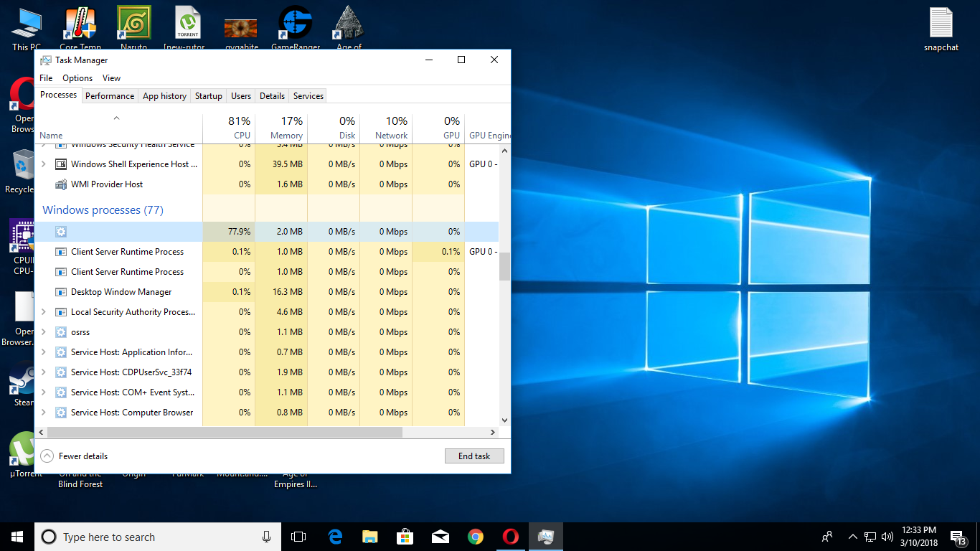Screen dimensions: 980x551
Task: Expand the osrss process entry
Action: click(x=43, y=332)
